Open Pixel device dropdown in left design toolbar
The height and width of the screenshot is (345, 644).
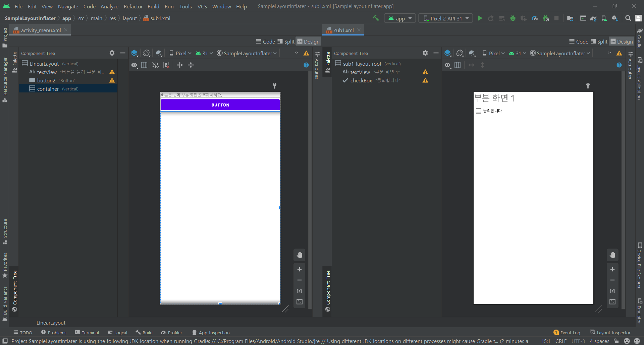pyautogui.click(x=180, y=53)
